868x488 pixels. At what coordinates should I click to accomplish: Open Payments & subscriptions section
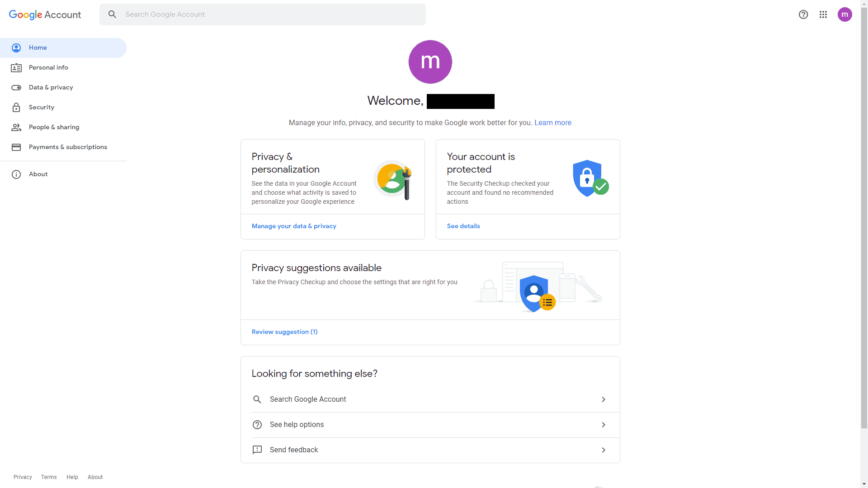click(x=63, y=147)
